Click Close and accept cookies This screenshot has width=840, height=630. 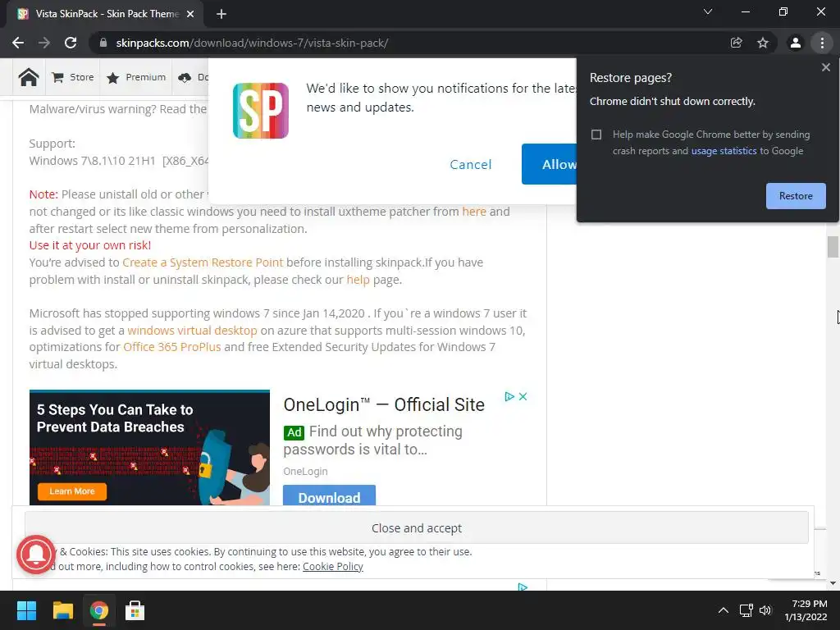click(x=416, y=527)
